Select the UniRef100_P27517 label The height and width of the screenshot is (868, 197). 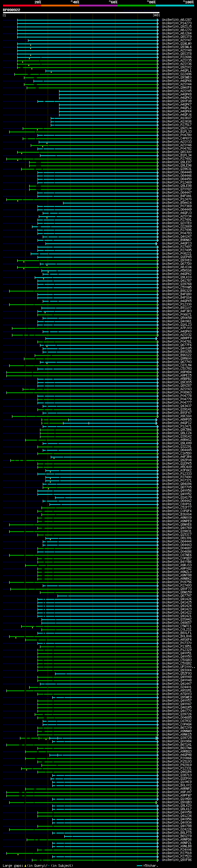pyautogui.click(x=177, y=125)
